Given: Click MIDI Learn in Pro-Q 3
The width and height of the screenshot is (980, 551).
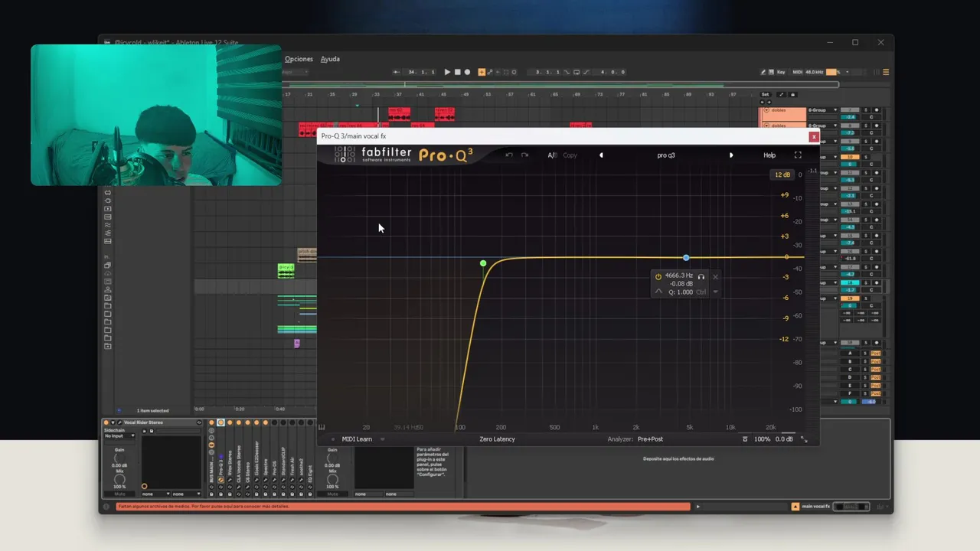Looking at the screenshot, I should [357, 439].
